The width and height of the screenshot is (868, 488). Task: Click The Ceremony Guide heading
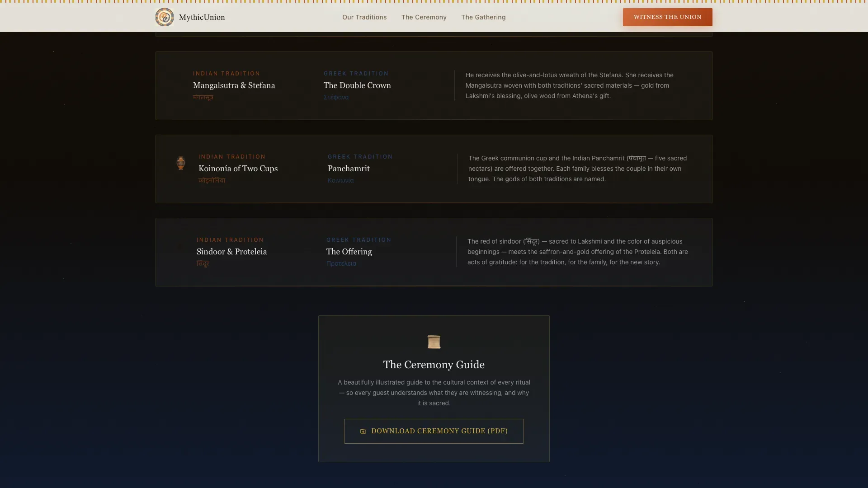click(x=434, y=365)
